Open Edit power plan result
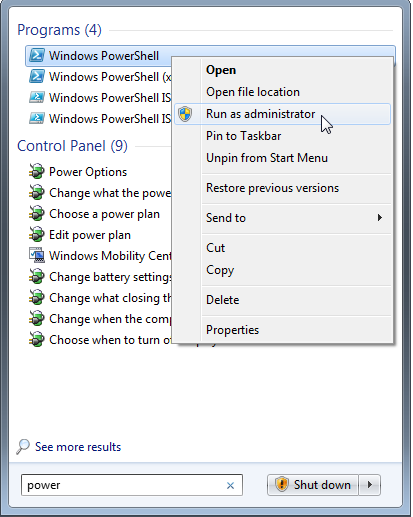Image resolution: width=413 pixels, height=517 pixels. pos(90,235)
